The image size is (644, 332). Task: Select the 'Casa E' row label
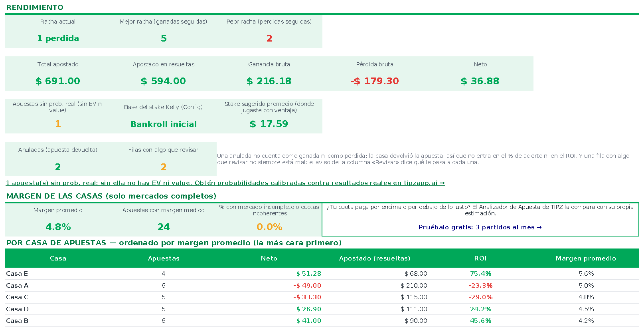[x=17, y=274]
